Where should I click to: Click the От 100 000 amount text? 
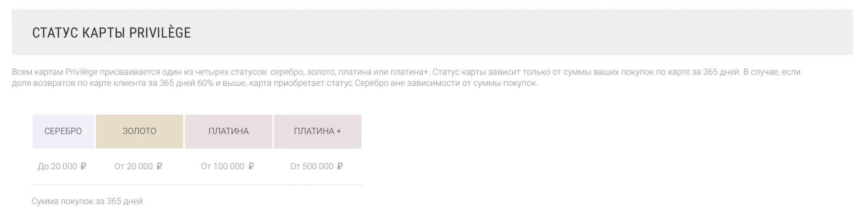pyautogui.click(x=222, y=166)
